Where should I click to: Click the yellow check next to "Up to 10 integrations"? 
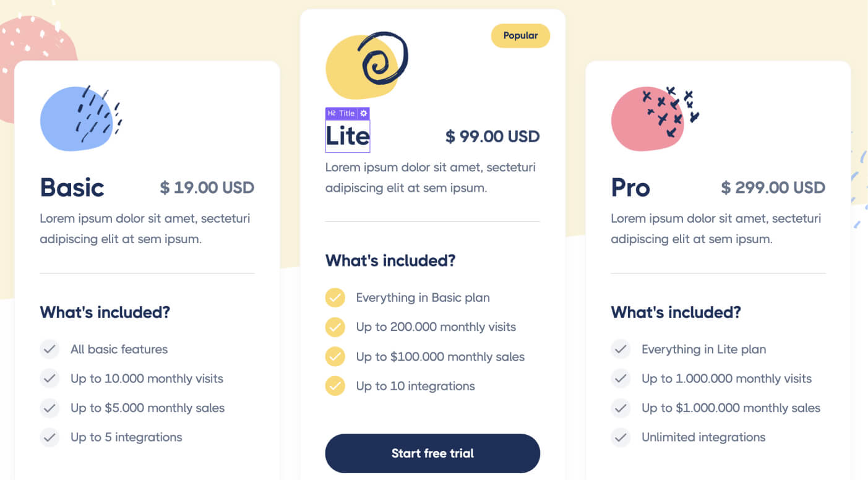pyautogui.click(x=335, y=386)
